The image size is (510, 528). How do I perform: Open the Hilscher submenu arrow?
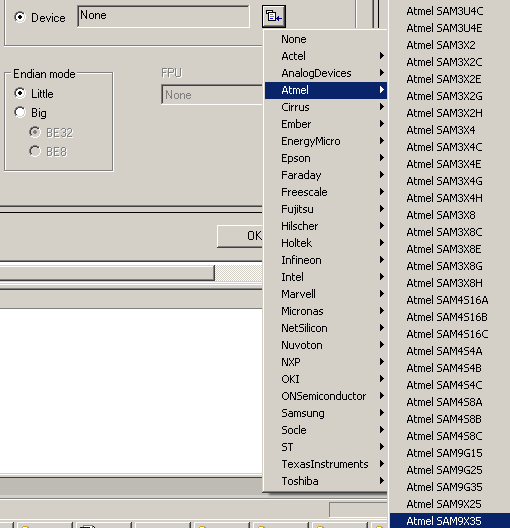coord(381,226)
